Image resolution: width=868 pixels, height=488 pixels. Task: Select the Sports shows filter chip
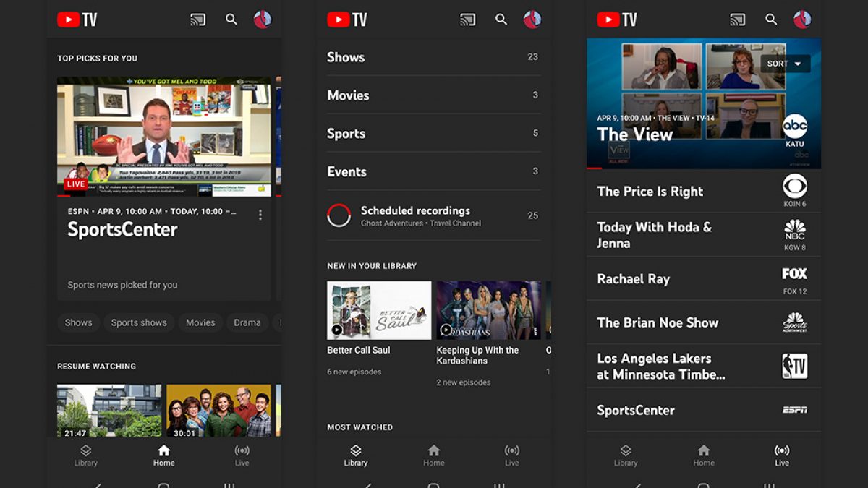point(139,322)
